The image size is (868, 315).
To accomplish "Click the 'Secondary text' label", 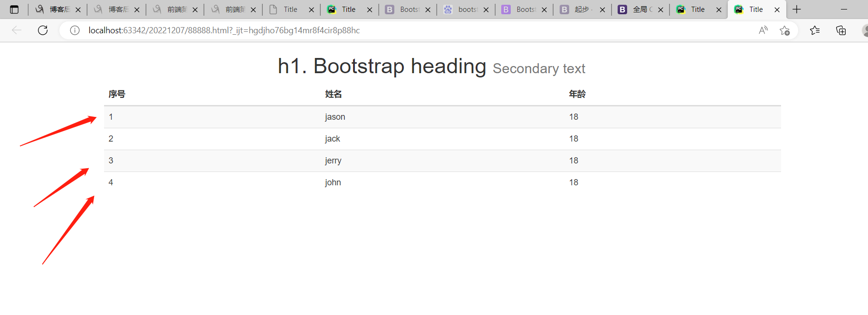I will click(539, 69).
